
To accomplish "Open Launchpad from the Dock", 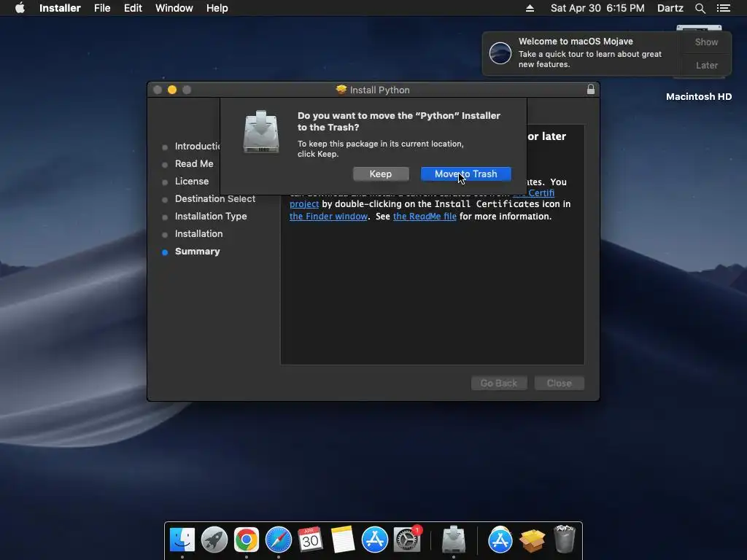I will pyautogui.click(x=214, y=540).
